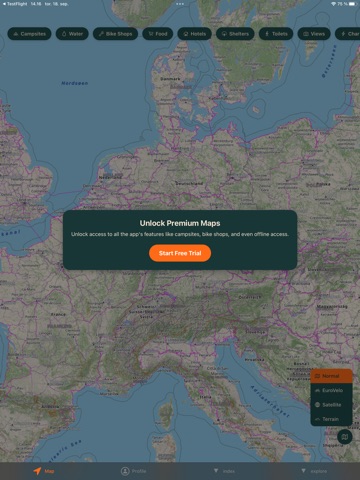Screen dimensions: 360x480
Task: Open the Profile tab
Action: [x=134, y=471]
